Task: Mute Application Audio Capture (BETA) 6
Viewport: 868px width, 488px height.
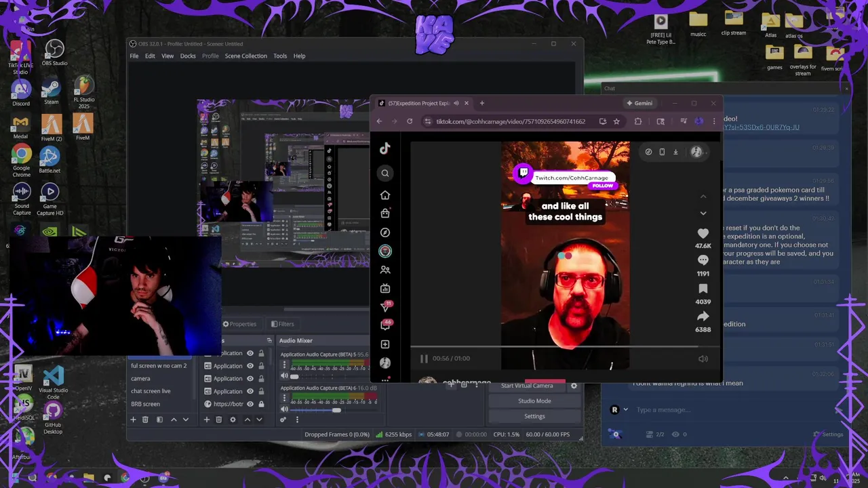Action: 284,410
